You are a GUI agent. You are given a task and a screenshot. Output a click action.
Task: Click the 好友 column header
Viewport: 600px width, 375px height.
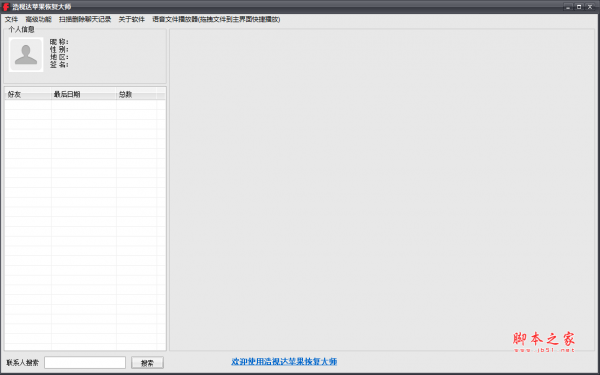(x=28, y=94)
